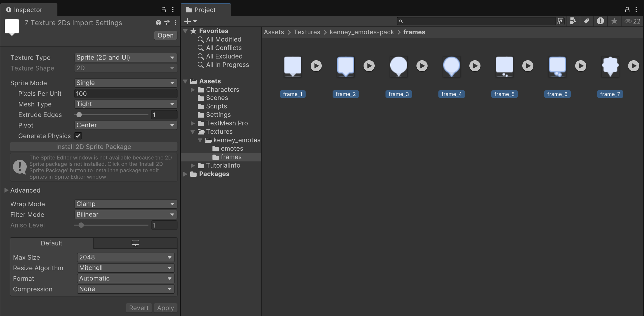
Task: Open the import settings presets icon
Action: tap(167, 23)
